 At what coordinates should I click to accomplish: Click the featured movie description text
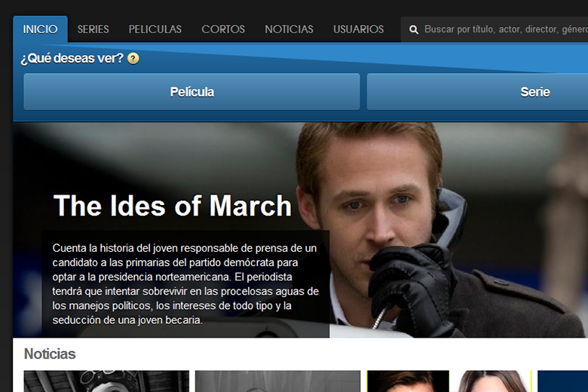(x=185, y=284)
